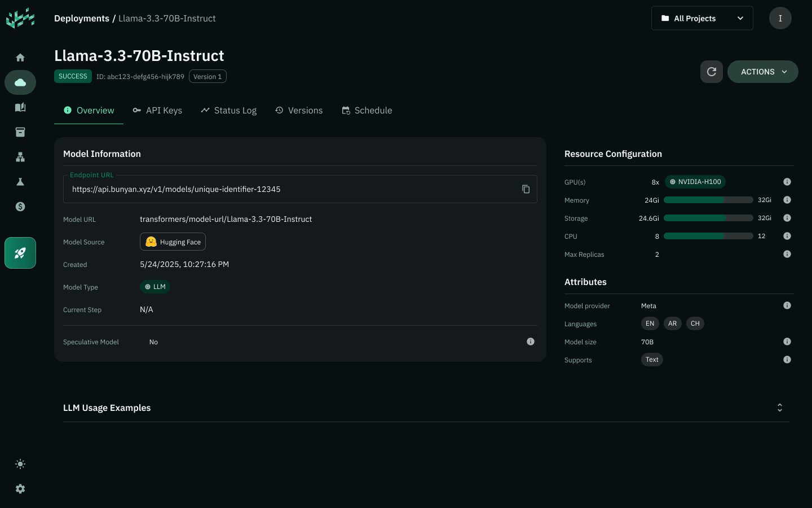The image size is (812, 508).
Task: Open the dollar billing sidebar icon
Action: 20,207
